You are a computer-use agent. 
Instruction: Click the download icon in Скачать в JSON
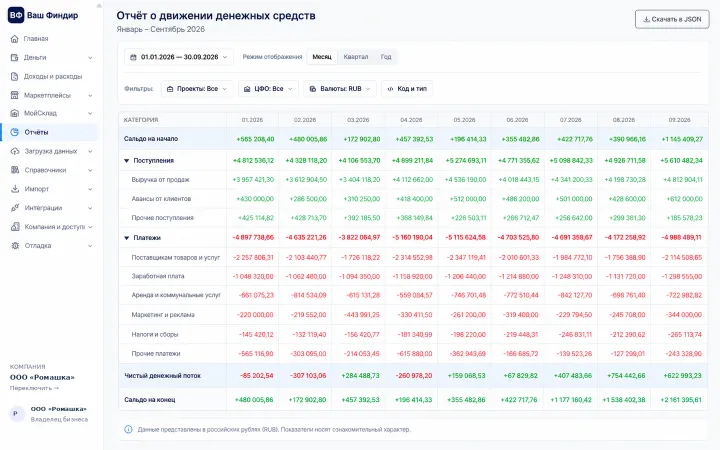pyautogui.click(x=646, y=19)
